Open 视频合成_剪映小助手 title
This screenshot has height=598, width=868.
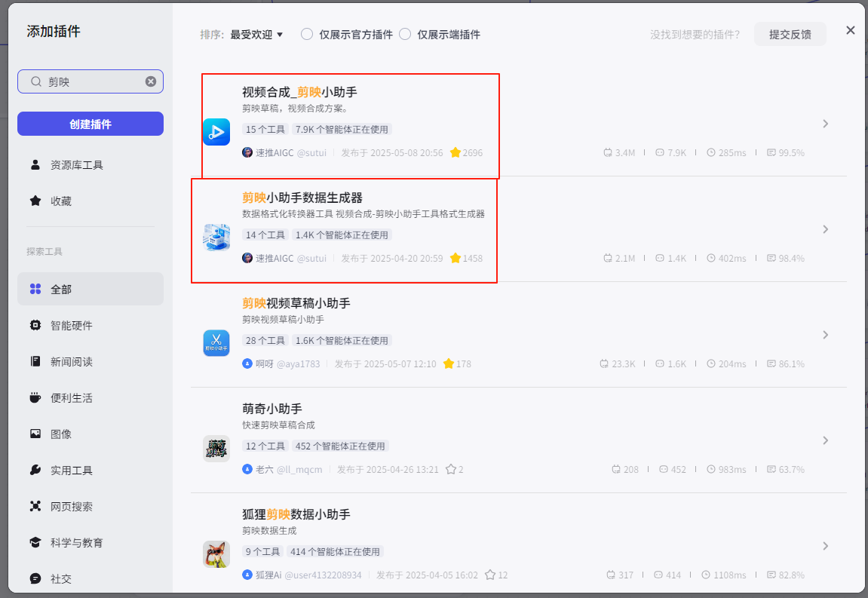299,92
